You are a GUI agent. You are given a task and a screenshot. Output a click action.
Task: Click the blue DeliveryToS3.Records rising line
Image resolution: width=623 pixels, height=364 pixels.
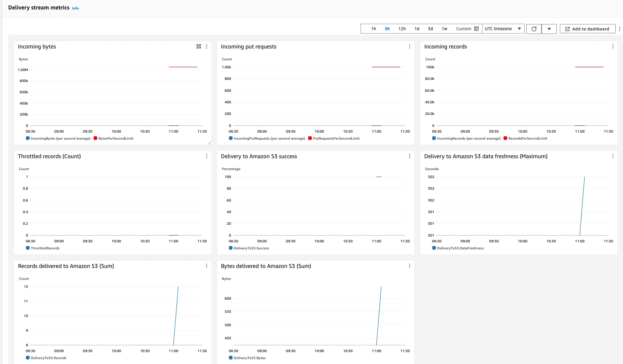click(x=176, y=316)
